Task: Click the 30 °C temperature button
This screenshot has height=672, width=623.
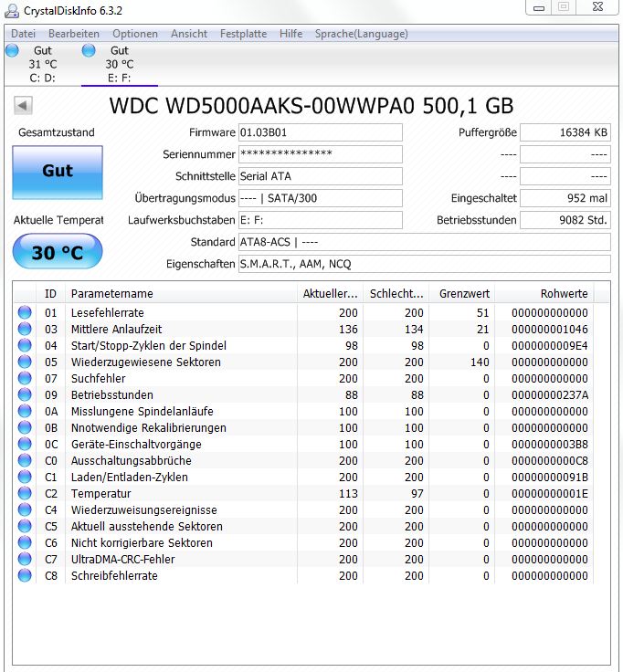Action: (58, 252)
